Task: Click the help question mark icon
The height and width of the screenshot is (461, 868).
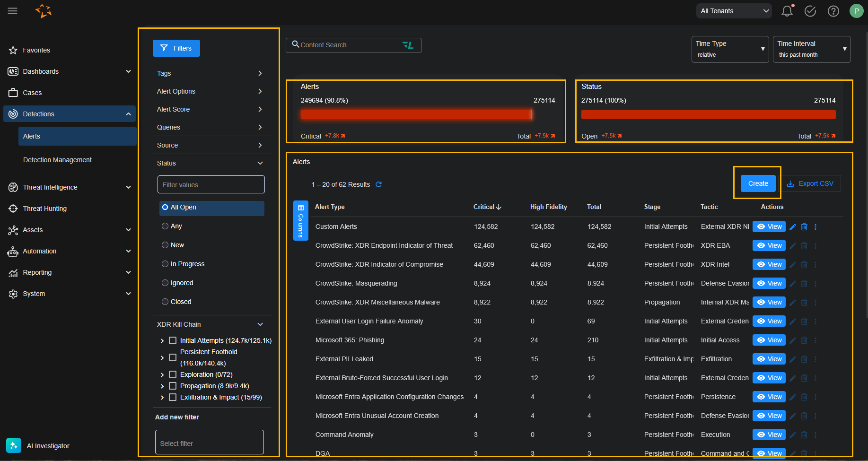Action: 833,11
